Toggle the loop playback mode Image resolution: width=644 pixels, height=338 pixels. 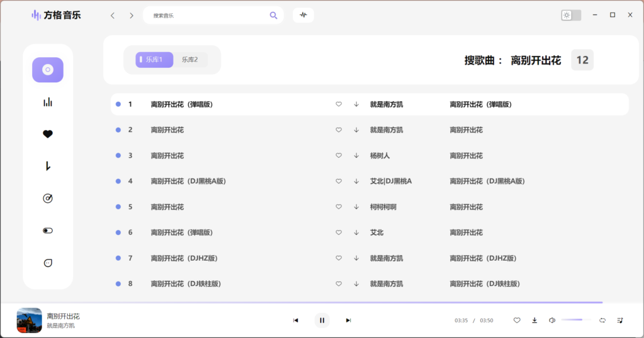tap(602, 320)
